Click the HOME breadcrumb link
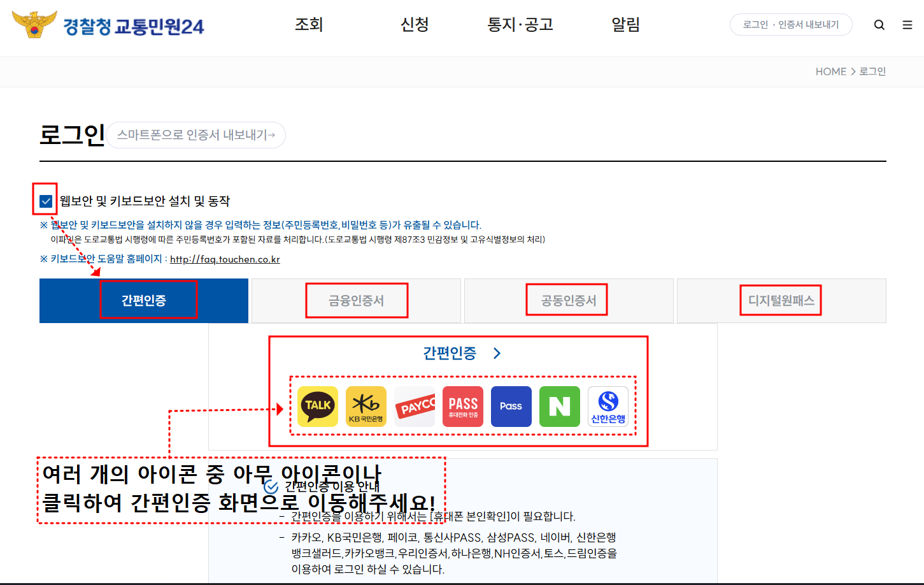 (x=831, y=71)
